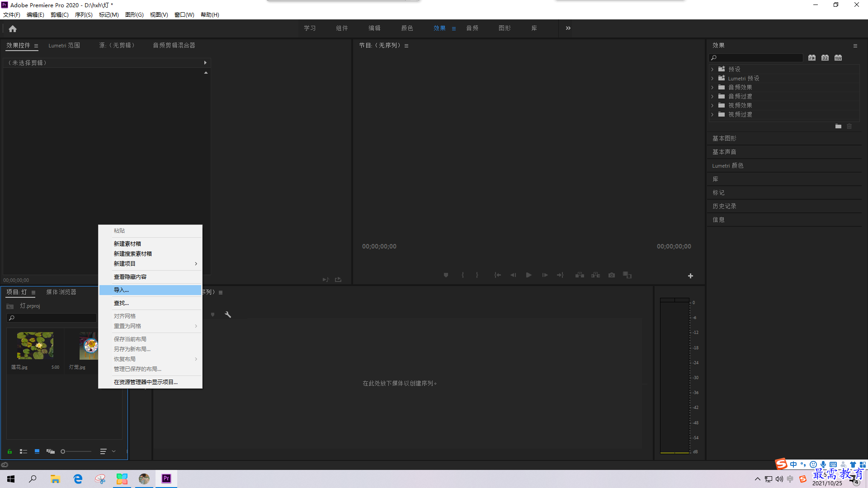
Task: Click the Play button in Program monitor
Action: coord(528,275)
